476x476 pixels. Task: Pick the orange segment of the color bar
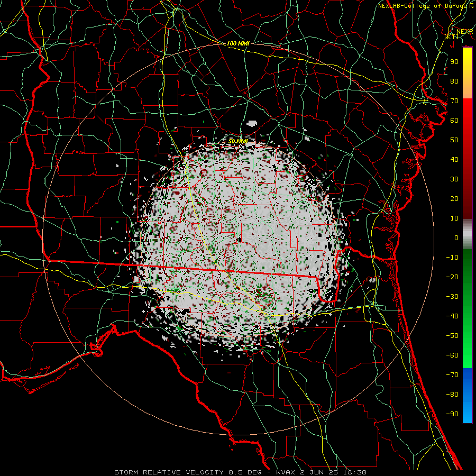[x=467, y=90]
